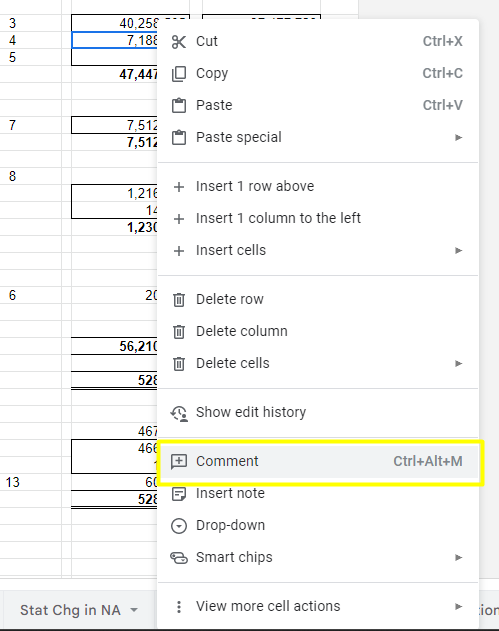Open Stat Chg in NA tab dropdown arrow

click(x=134, y=610)
